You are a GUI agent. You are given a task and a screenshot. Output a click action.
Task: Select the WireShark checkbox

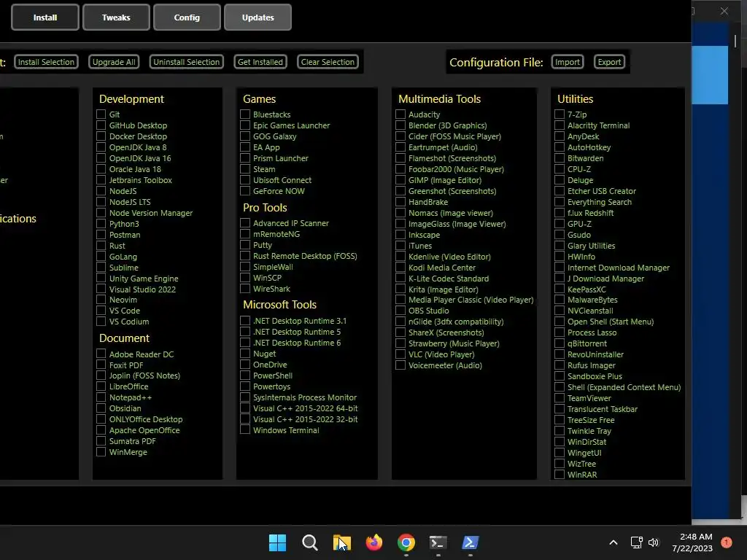[x=245, y=289]
